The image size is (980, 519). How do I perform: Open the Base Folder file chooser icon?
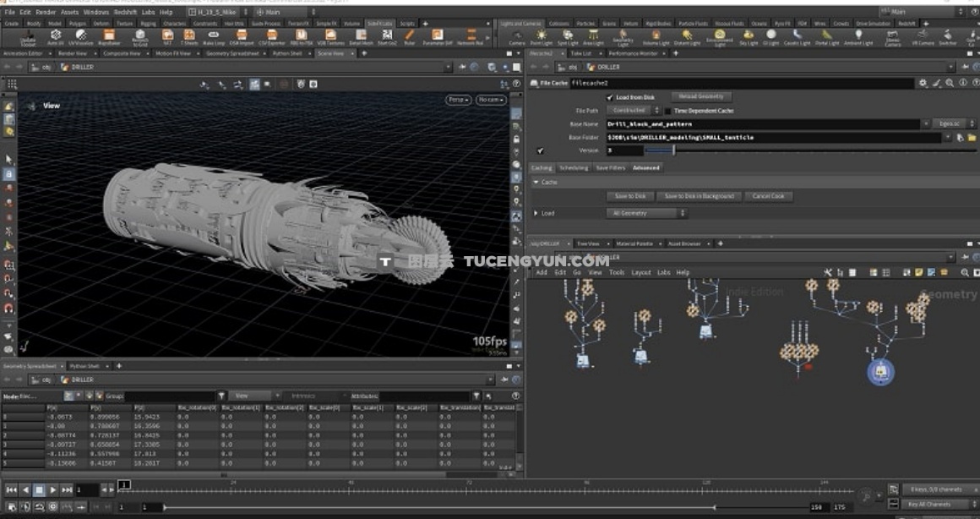click(972, 137)
